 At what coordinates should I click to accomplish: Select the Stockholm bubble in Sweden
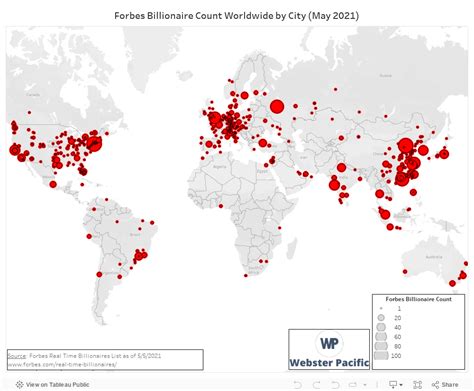244,96
